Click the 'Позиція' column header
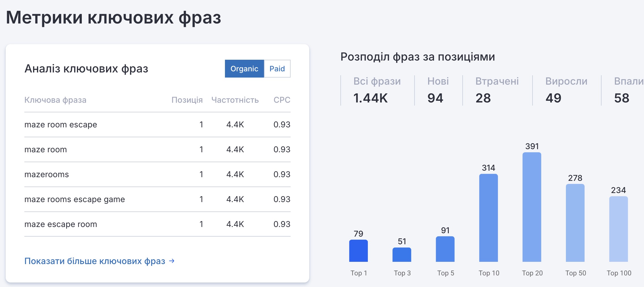Viewport: 644px width, 287px height. point(187,100)
